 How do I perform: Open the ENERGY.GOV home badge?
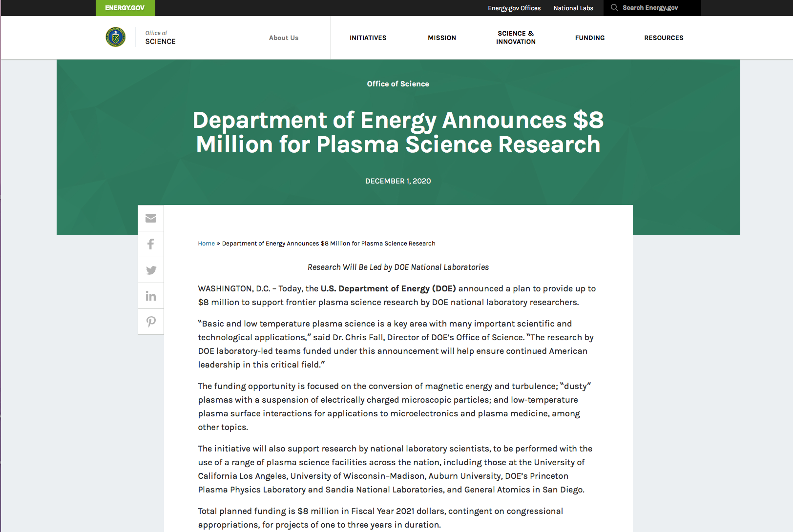125,8
